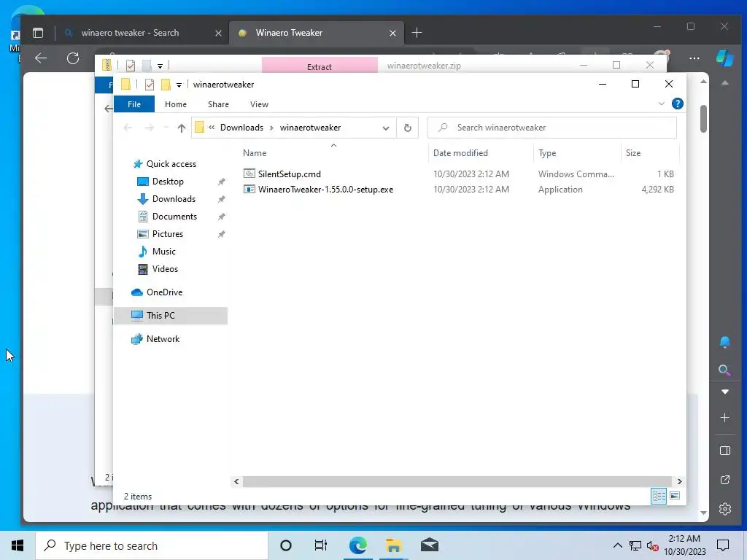Viewport: 747px width, 560px height.
Task: Open the Copilot icon in Edge
Action: [724, 58]
